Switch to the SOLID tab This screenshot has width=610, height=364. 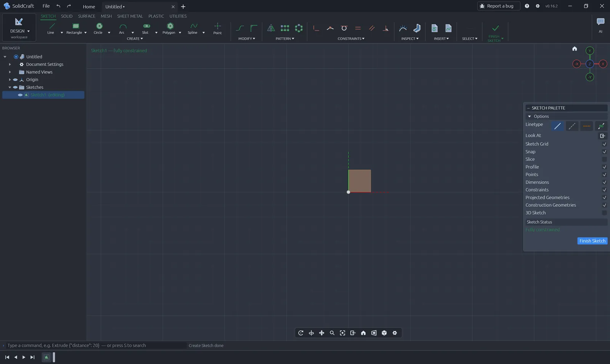[x=67, y=16]
